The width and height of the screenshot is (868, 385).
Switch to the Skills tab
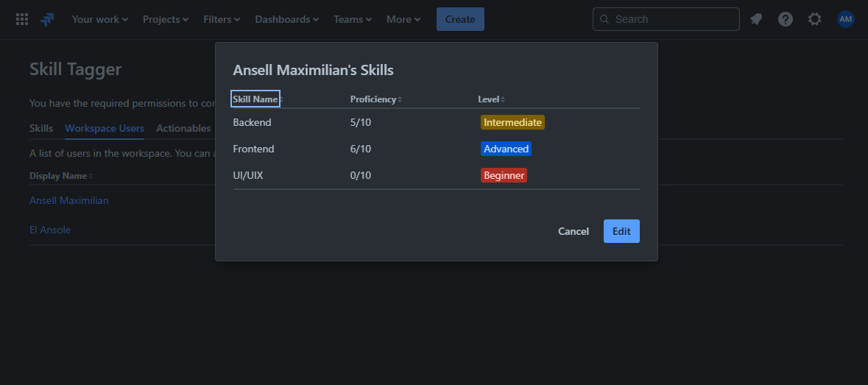point(41,128)
